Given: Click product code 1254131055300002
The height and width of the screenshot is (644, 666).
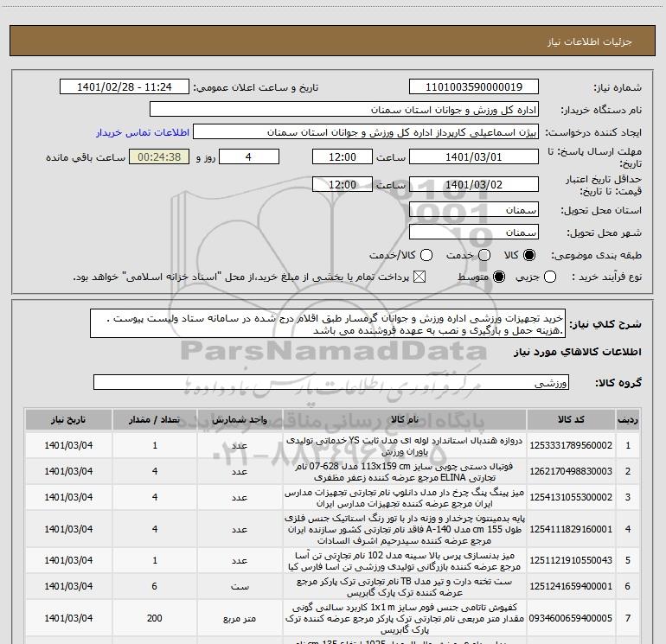Looking at the screenshot, I should [x=571, y=497].
